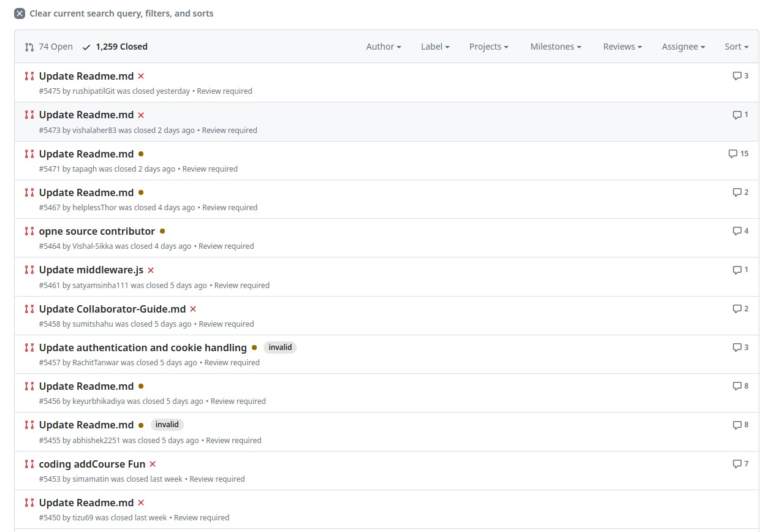The height and width of the screenshot is (532, 782).
Task: Click Clear current search query, filters, and sorts
Action: pyautogui.click(x=114, y=13)
